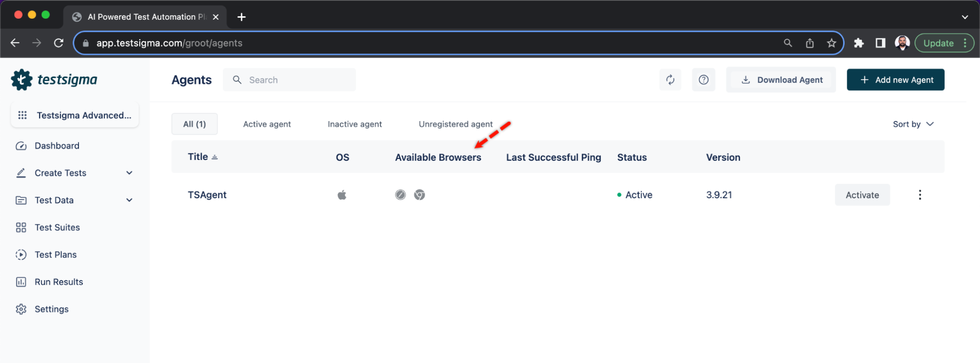The image size is (980, 363).
Task: Open a new browser tab
Action: 241,17
